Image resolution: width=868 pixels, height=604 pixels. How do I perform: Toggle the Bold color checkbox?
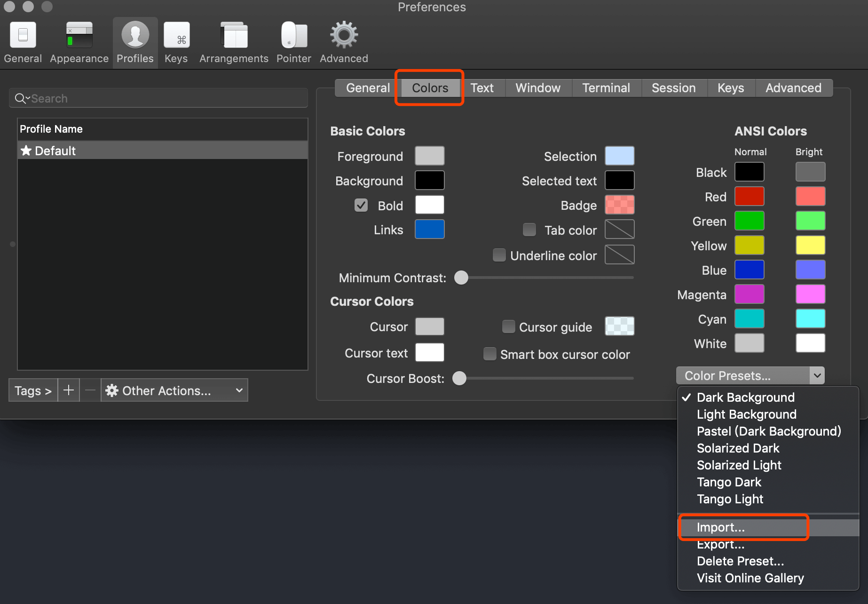(361, 205)
